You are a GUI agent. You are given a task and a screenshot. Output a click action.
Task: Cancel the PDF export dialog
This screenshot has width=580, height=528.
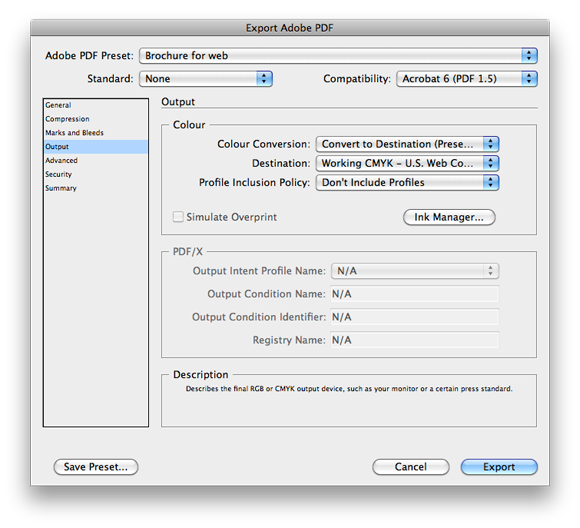411,467
